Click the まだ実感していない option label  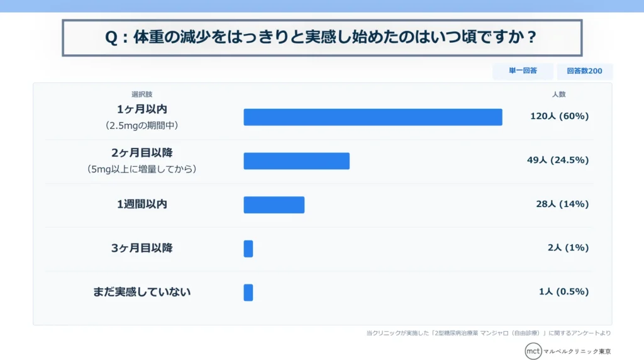[x=142, y=292]
